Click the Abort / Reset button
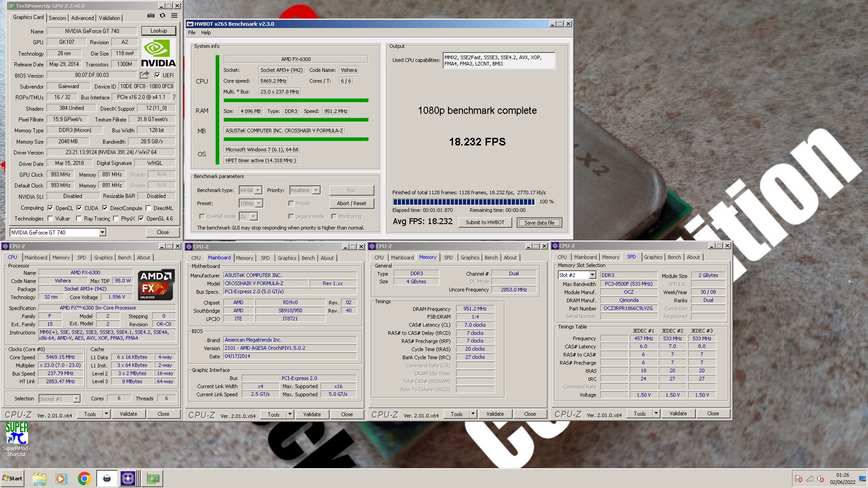The width and height of the screenshot is (868, 488). pyautogui.click(x=352, y=203)
